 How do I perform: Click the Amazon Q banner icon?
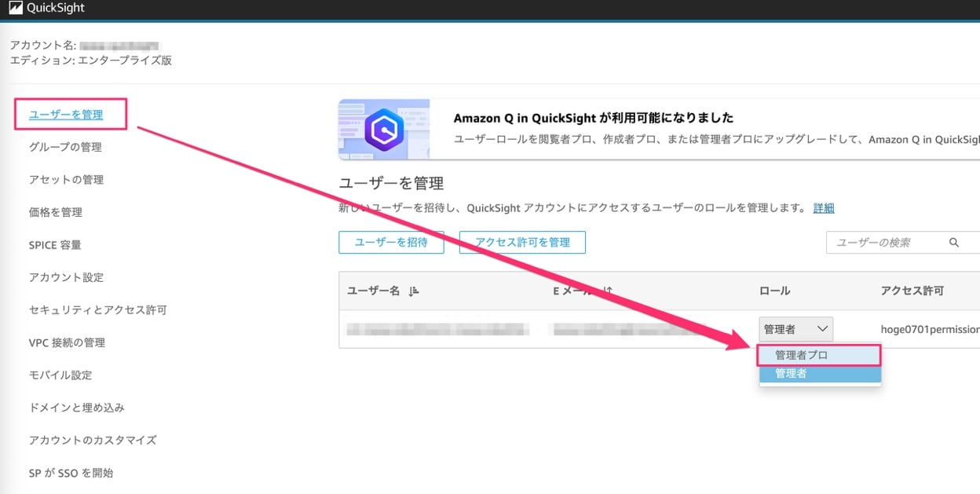pyautogui.click(x=384, y=129)
